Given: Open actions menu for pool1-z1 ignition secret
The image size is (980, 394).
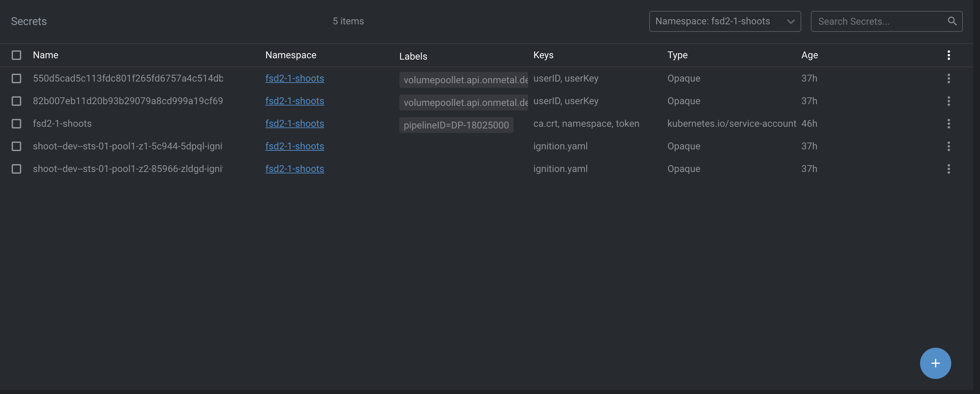Looking at the screenshot, I should [948, 146].
